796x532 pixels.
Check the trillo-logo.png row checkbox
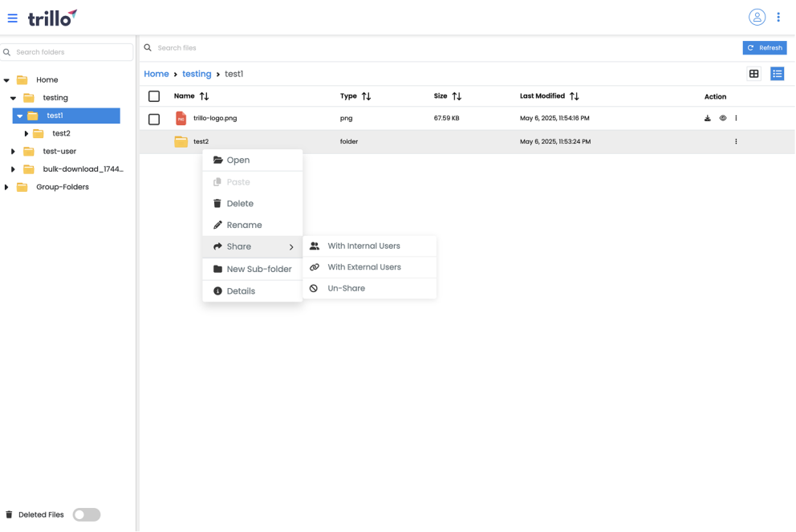154,120
